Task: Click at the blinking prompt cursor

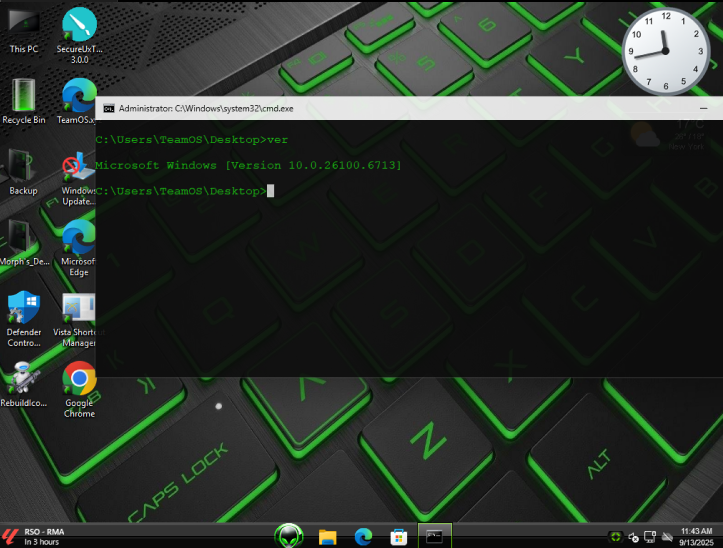Action: point(270,191)
